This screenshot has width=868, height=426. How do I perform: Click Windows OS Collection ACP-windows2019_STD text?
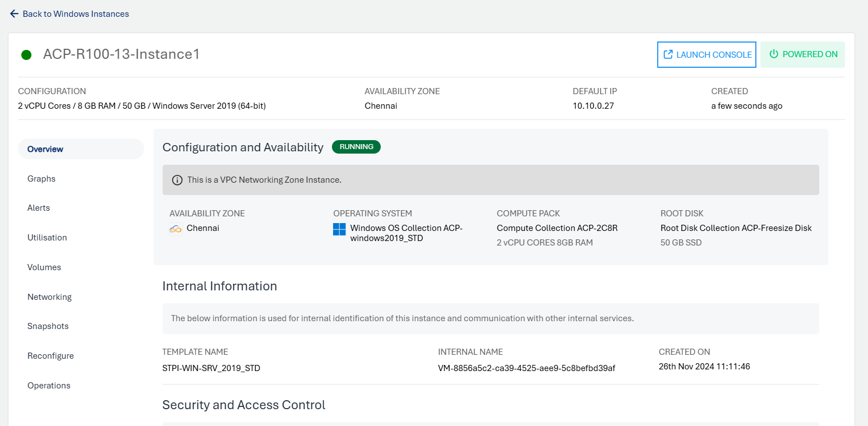(406, 233)
